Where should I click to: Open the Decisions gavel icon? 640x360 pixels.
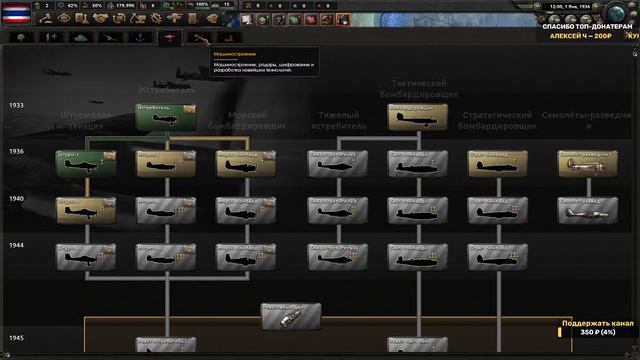click(x=46, y=18)
